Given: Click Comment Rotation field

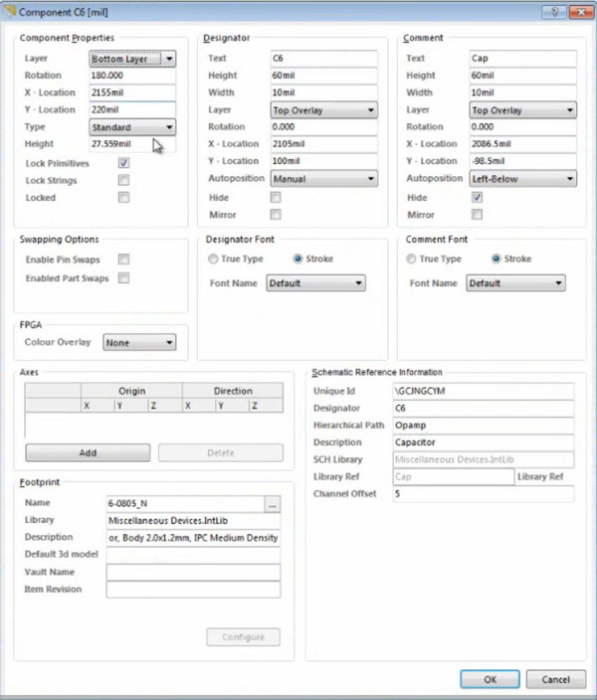Looking at the screenshot, I should click(x=522, y=127).
